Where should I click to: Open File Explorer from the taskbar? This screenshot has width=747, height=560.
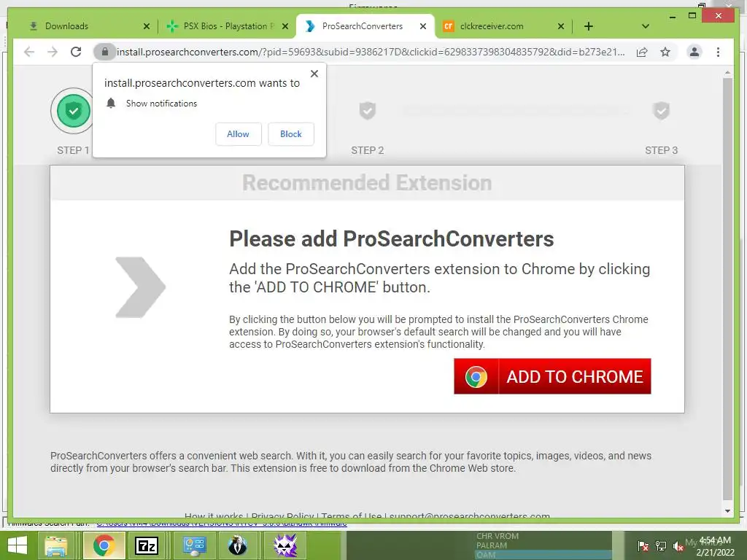56,545
